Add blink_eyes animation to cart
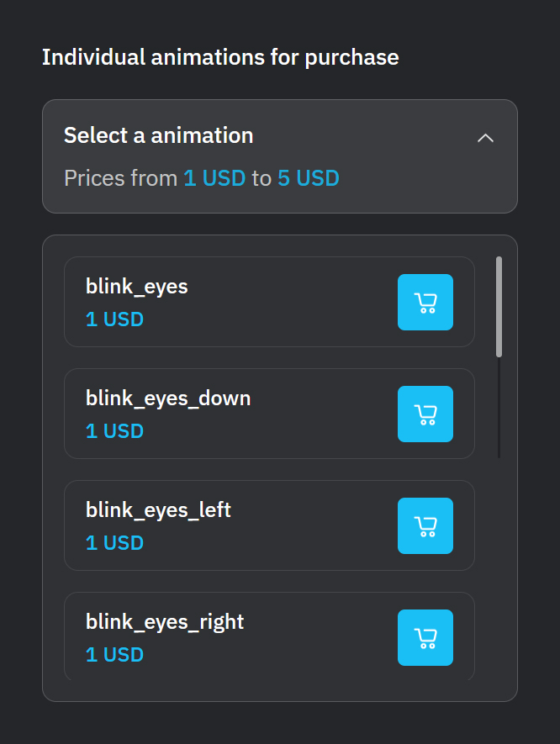560x744 pixels. pyautogui.click(x=425, y=302)
